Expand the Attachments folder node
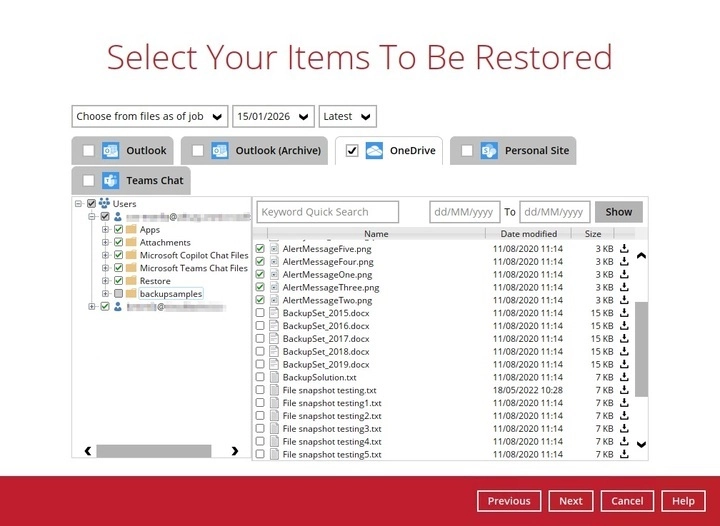Screen dimensions: 720x526 pos(106,242)
